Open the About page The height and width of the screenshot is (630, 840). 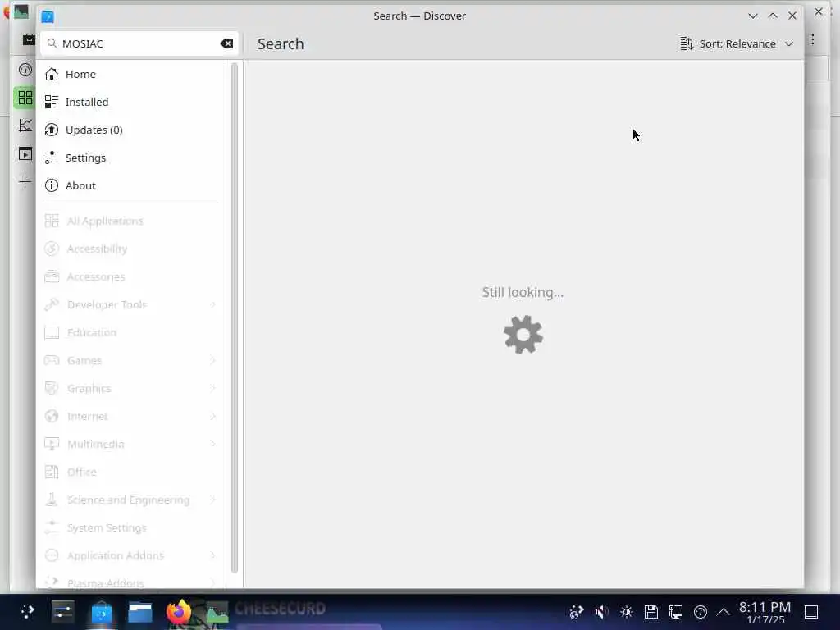pyautogui.click(x=131, y=185)
